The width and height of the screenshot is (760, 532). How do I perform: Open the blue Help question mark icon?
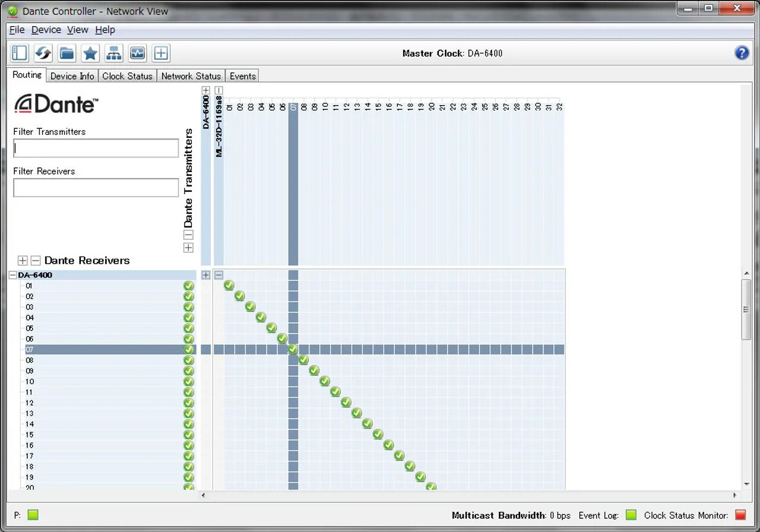coord(742,53)
